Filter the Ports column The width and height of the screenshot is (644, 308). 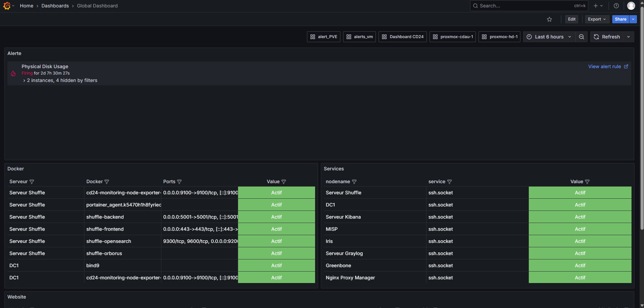[x=179, y=181]
